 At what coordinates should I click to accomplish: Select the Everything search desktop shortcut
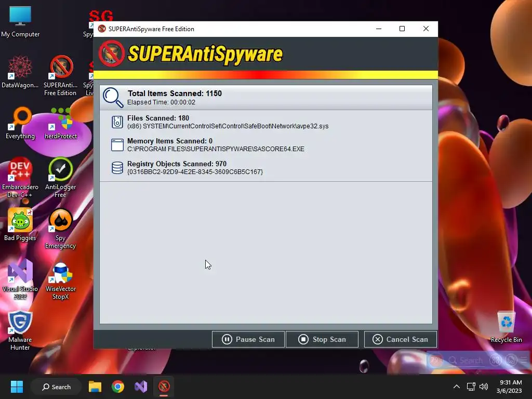pos(20,123)
